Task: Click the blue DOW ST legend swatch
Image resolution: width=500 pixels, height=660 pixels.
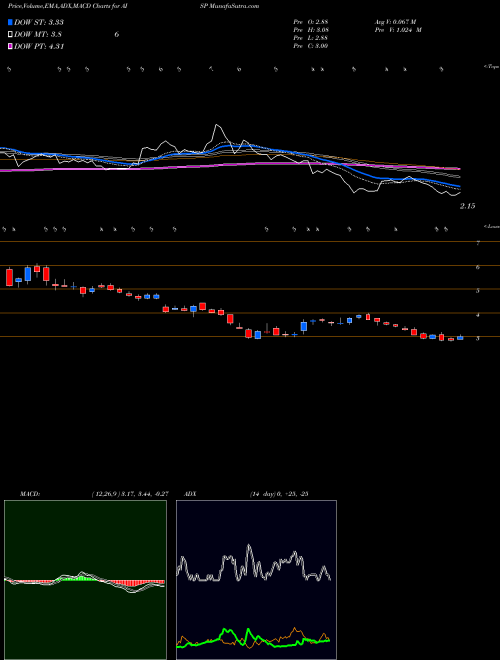Action: pyautogui.click(x=10, y=22)
